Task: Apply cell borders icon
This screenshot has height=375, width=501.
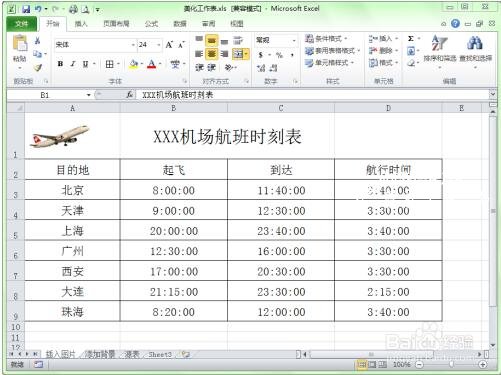Action: [x=109, y=64]
